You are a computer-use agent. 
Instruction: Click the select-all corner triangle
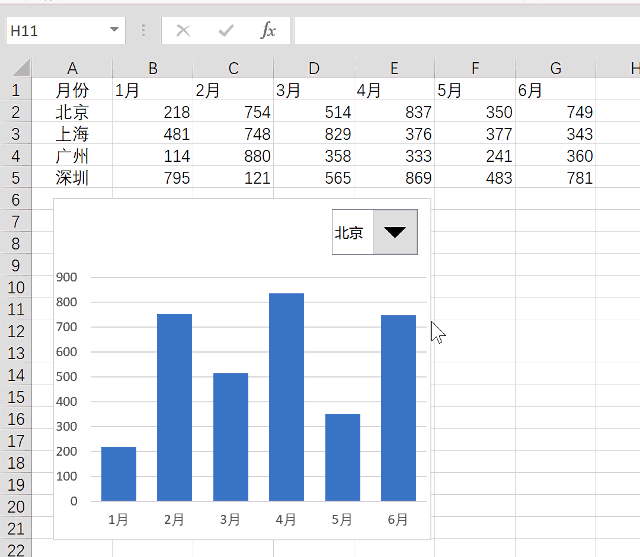pos(21,68)
